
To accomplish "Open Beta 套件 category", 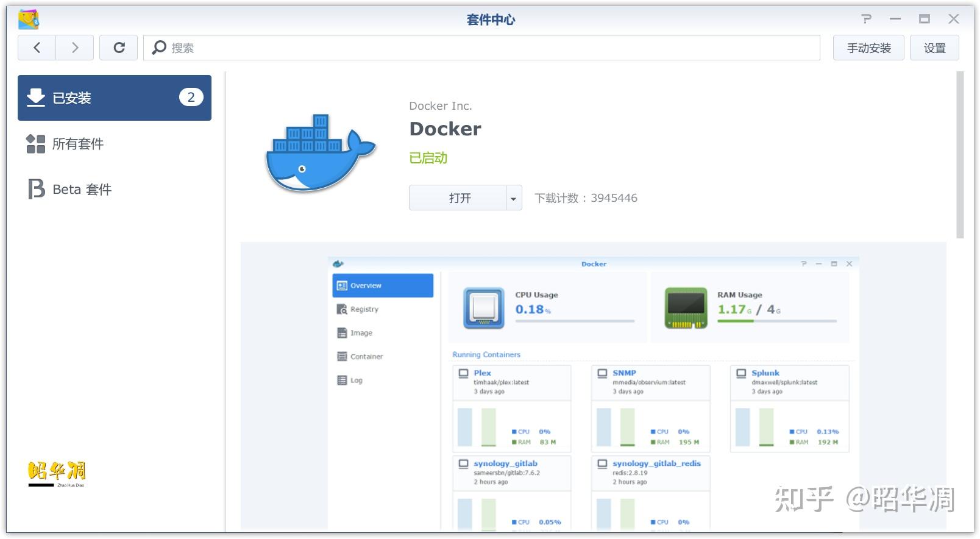I will tap(115, 189).
